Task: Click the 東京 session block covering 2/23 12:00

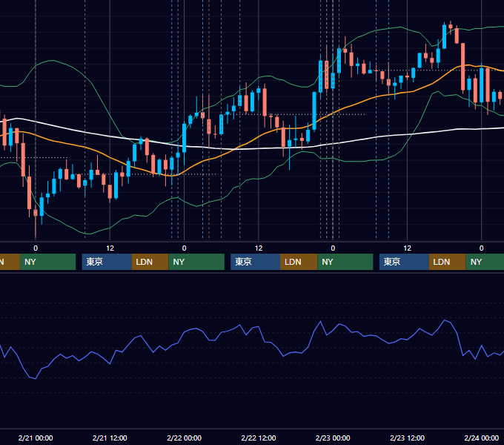Action: coord(404,262)
